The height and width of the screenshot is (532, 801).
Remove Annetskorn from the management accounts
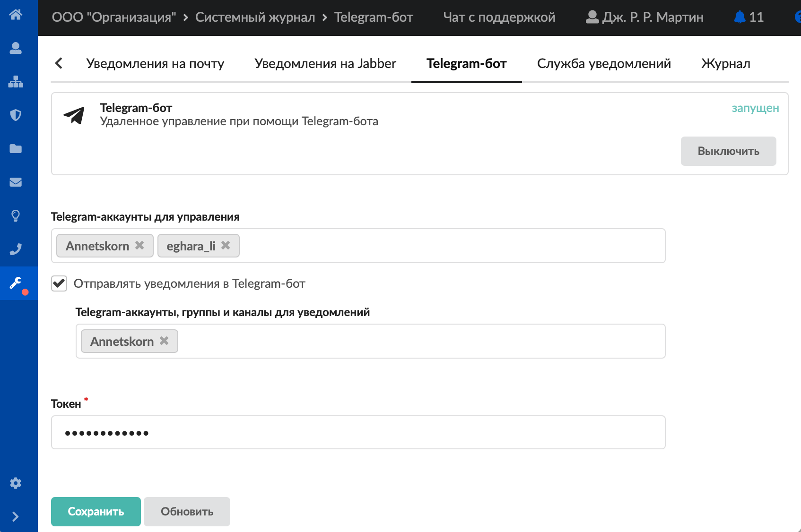(139, 245)
